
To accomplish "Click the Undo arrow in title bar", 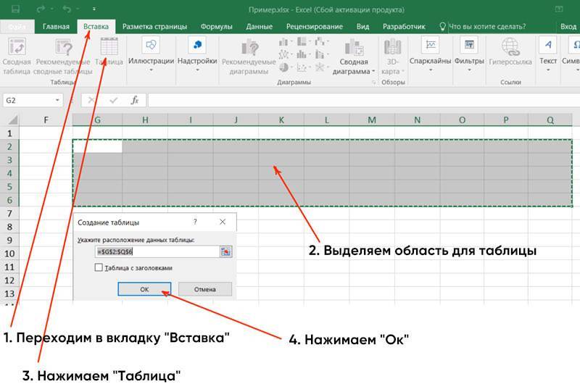I will 67,9.
